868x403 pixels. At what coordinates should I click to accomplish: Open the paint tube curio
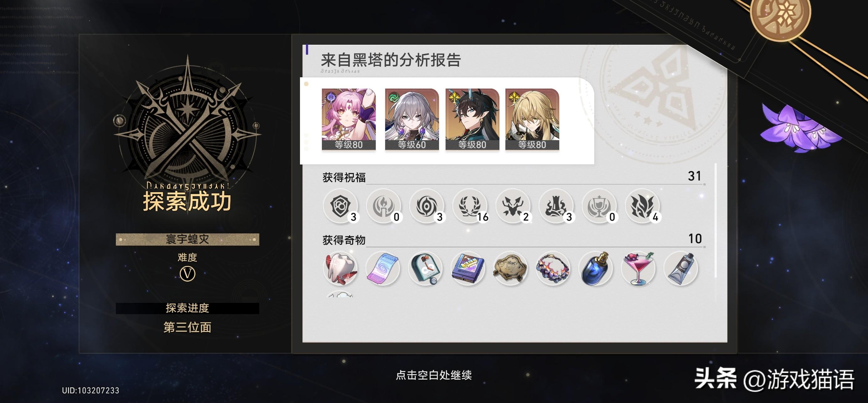click(x=681, y=268)
